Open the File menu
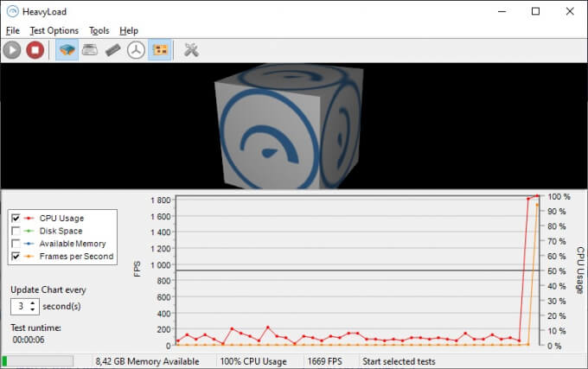Screen dimensions: 588x369 coord(13,31)
